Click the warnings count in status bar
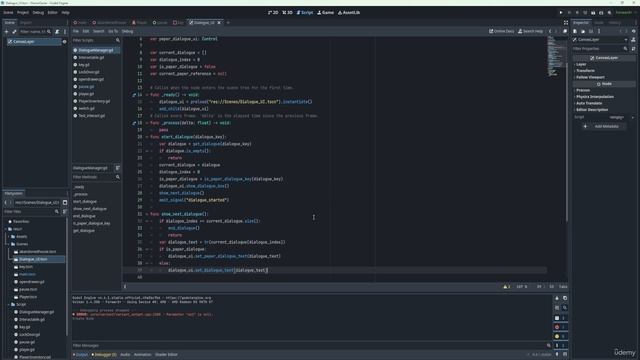640x360 pixels. [507, 287]
